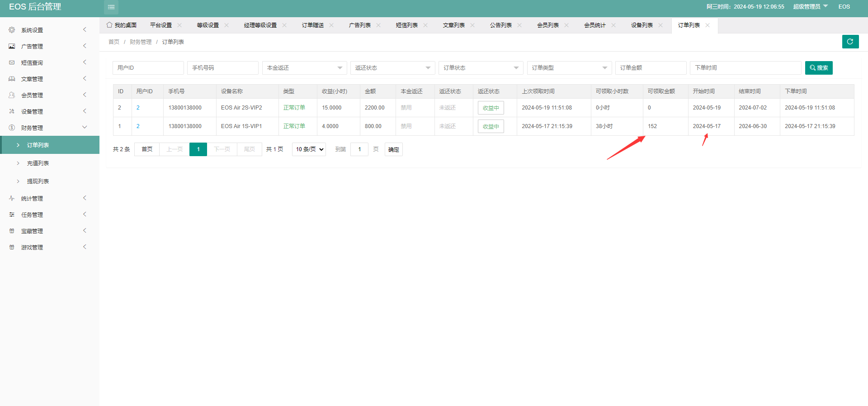The width and height of the screenshot is (868, 406).
Task: Open the 本金返还 filter dropdown
Action: tap(304, 68)
